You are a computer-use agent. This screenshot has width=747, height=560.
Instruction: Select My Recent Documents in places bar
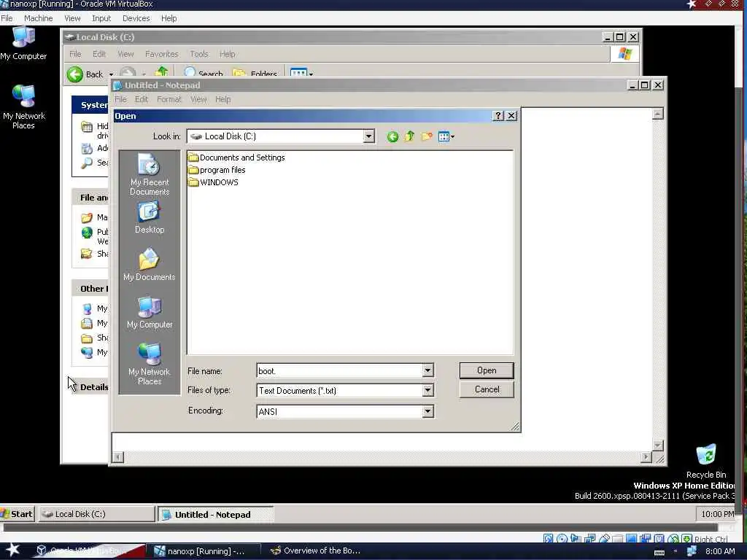click(150, 175)
